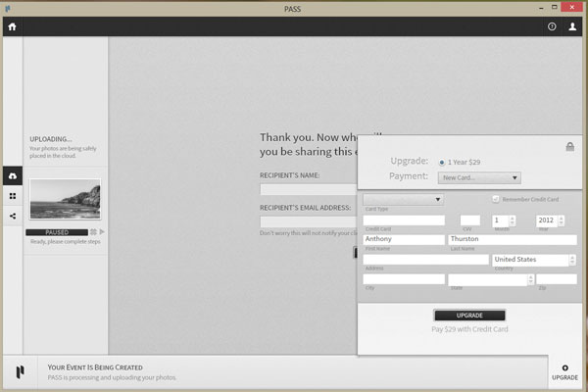This screenshot has width=588, height=392.
Task: Select the landscape photo thumbnail
Action: coord(66,199)
